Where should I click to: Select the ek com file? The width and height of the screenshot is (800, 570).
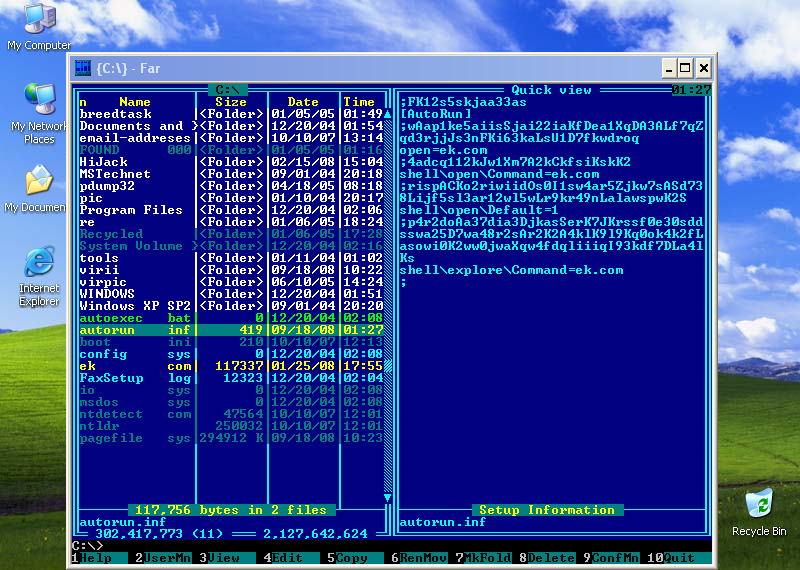(231, 366)
